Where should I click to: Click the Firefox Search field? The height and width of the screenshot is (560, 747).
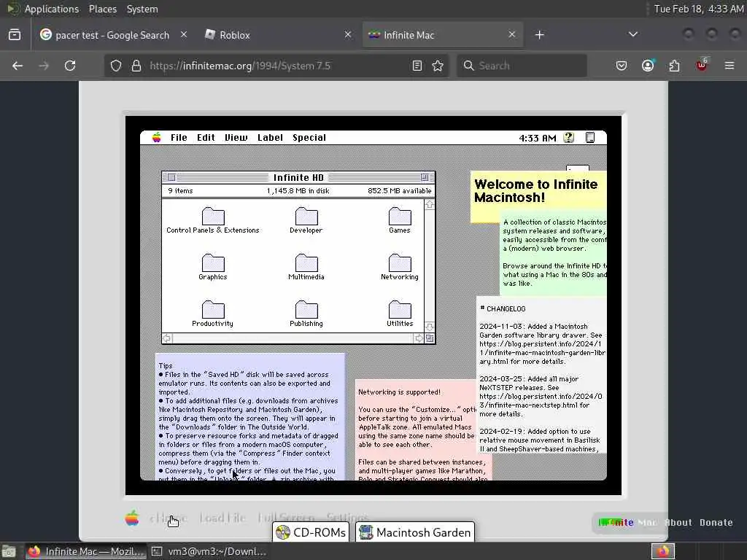(522, 66)
